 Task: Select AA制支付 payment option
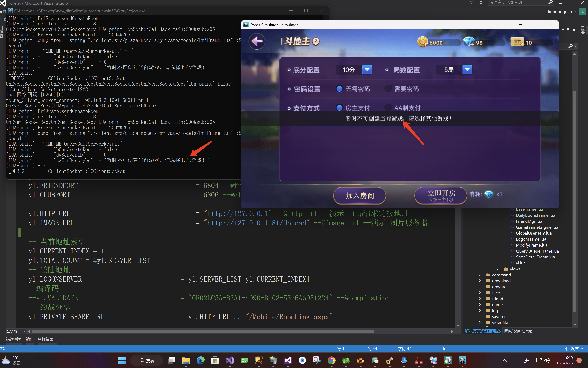[388, 108]
